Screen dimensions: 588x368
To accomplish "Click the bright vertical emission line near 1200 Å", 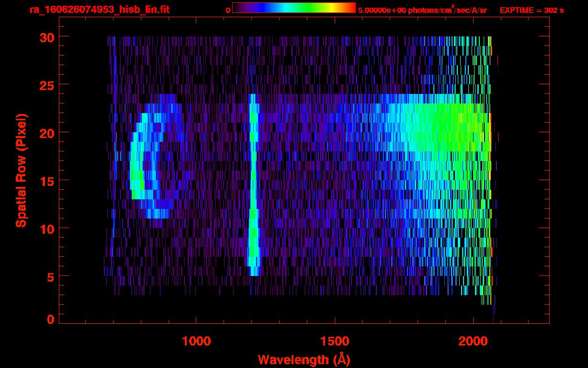I will pos(253,192).
